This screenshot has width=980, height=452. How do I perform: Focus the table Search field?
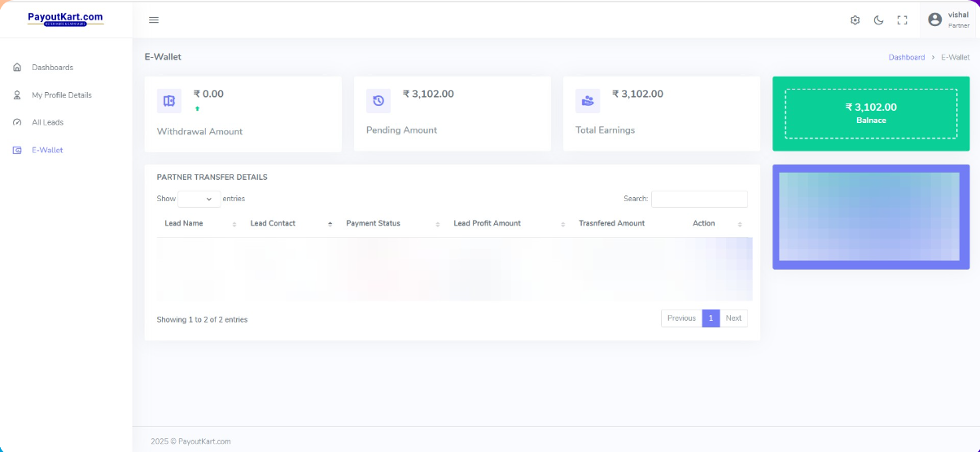(x=698, y=199)
